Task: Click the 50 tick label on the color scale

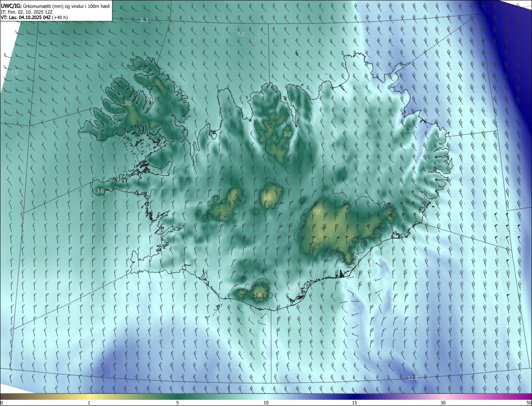Action: pyautogui.click(x=529, y=403)
